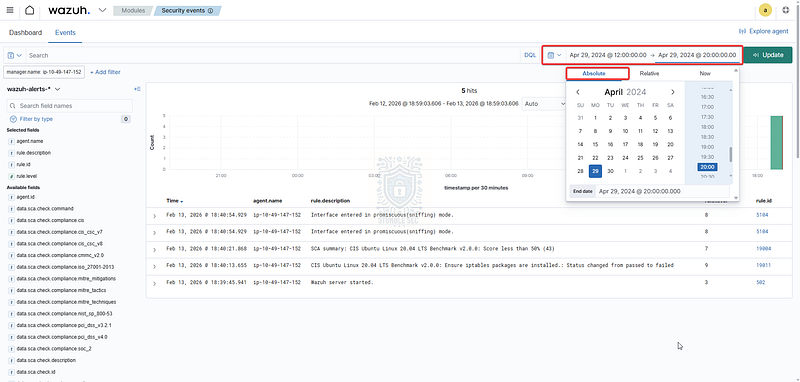
Task: Switch to the Dashboard tab
Action: point(26,32)
